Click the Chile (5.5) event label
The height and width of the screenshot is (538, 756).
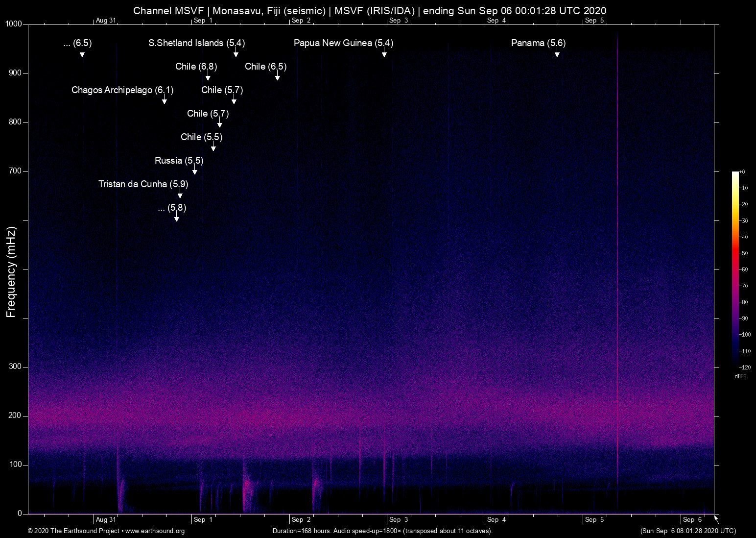coord(201,137)
